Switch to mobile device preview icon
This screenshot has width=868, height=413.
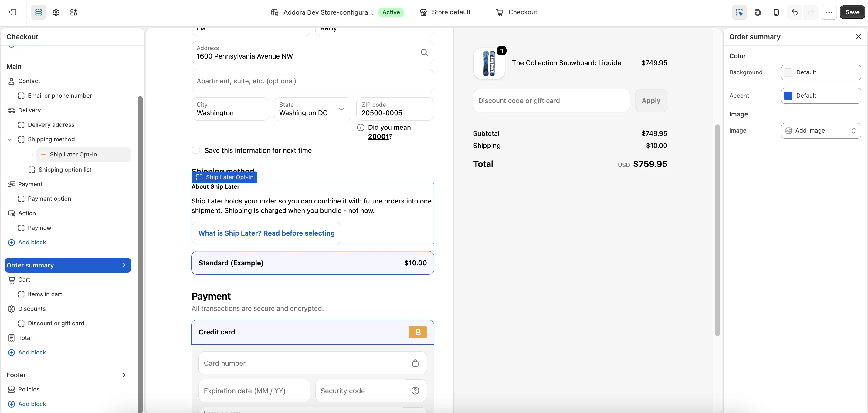coord(776,12)
